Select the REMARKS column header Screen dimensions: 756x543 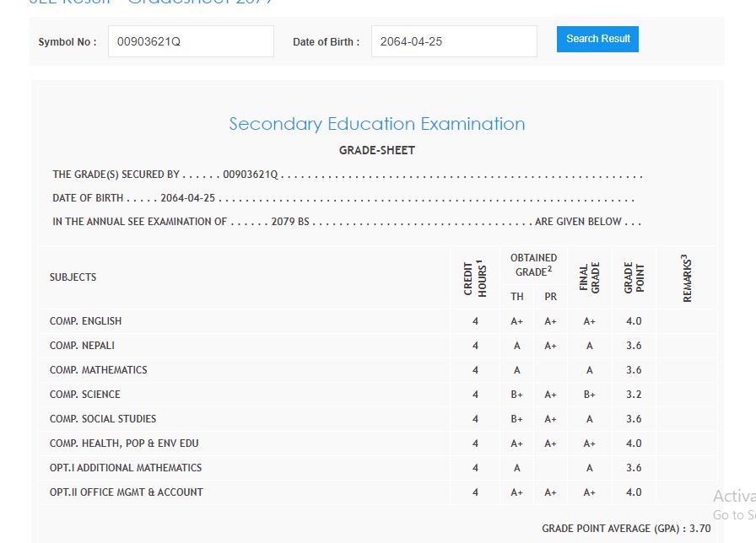687,277
